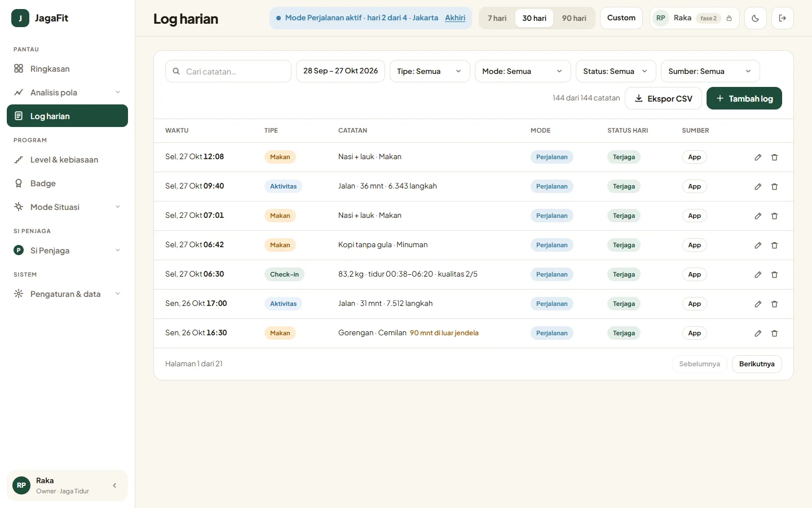Expand the Mode Situasi chevron

pos(118,207)
